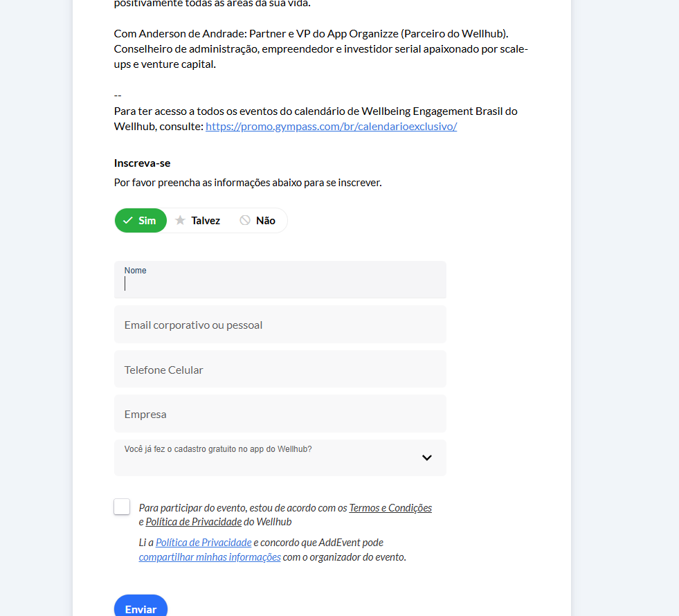Tick the terms agreement checkbox

122,507
